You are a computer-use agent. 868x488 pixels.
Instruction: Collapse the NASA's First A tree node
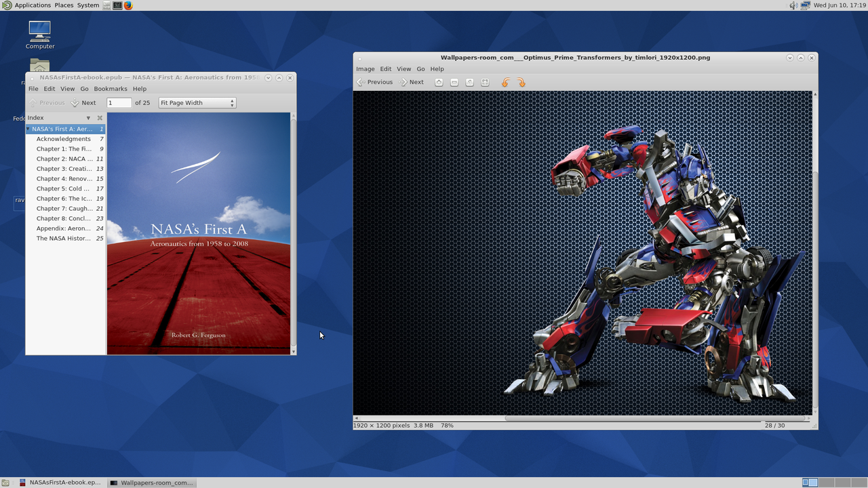tap(28, 129)
